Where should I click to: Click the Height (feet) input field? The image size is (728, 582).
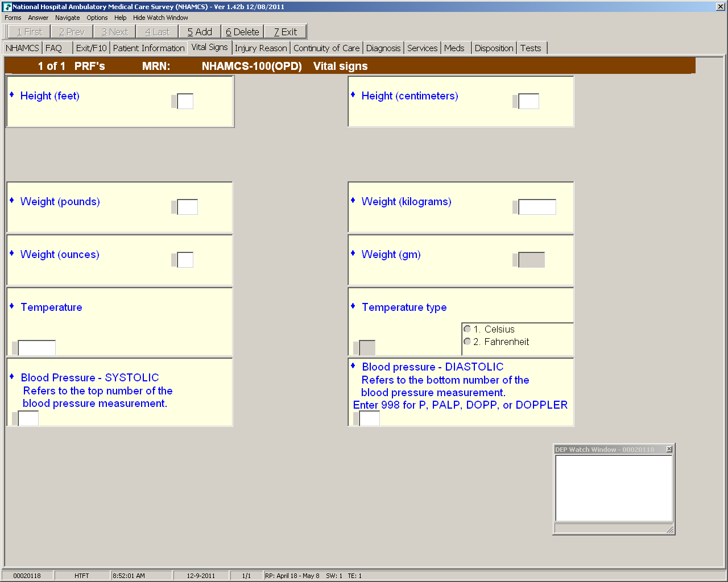185,101
